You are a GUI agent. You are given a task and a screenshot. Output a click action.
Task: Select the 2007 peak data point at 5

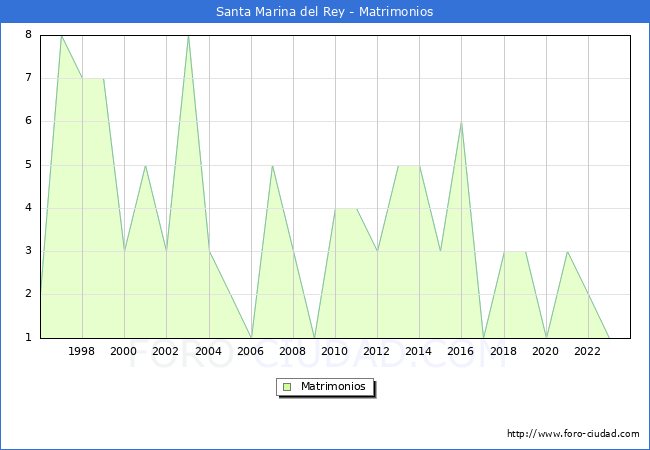coord(272,165)
